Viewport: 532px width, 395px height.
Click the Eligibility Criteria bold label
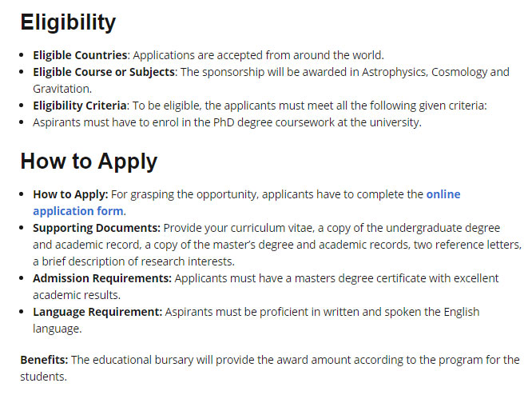(x=80, y=106)
